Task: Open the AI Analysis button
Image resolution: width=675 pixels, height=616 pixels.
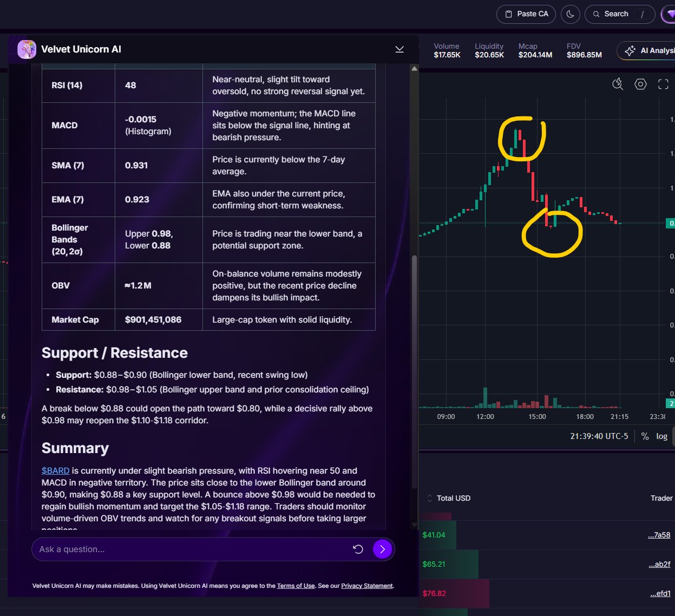Action: click(x=646, y=50)
